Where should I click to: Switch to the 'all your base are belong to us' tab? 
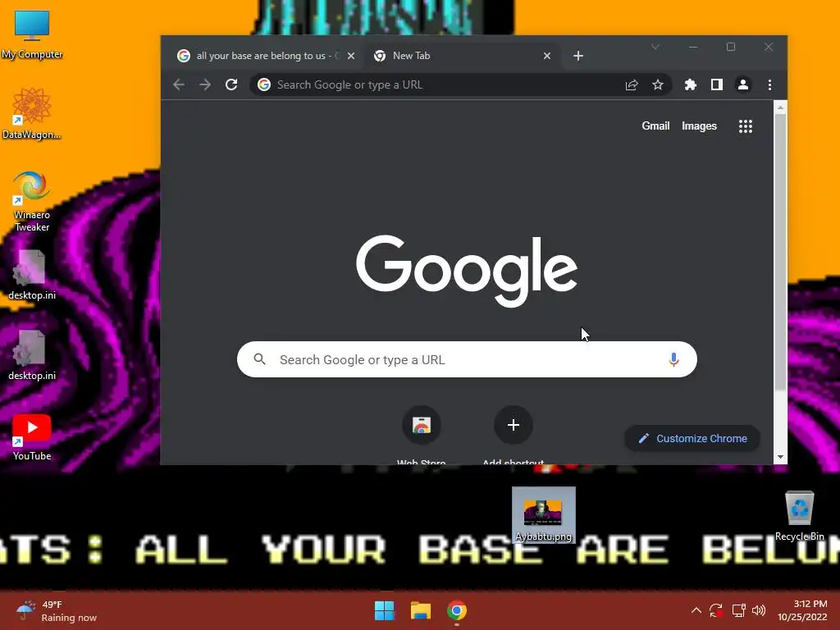(261, 56)
